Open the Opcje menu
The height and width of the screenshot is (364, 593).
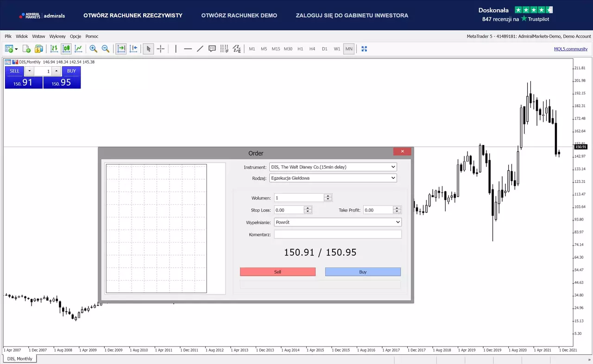click(76, 36)
